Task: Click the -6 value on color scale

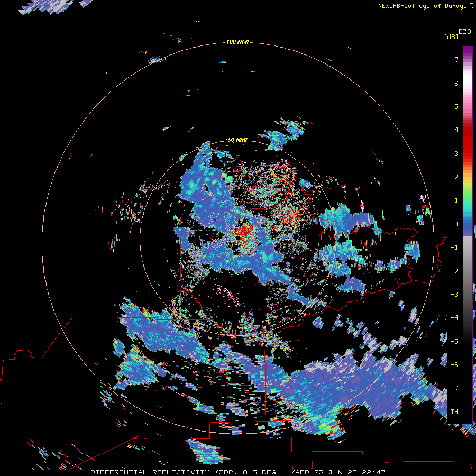Action: coord(454,365)
